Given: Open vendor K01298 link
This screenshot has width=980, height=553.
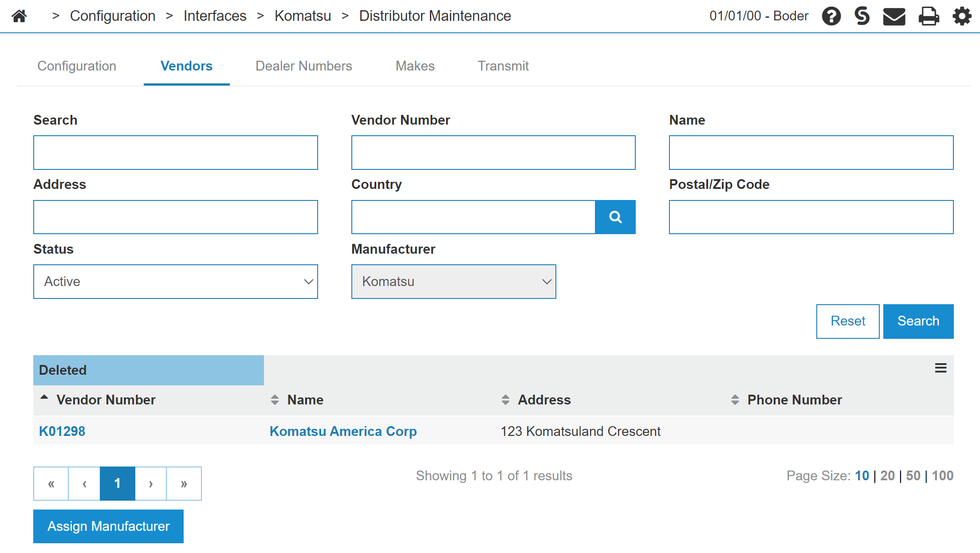Looking at the screenshot, I should [x=62, y=431].
